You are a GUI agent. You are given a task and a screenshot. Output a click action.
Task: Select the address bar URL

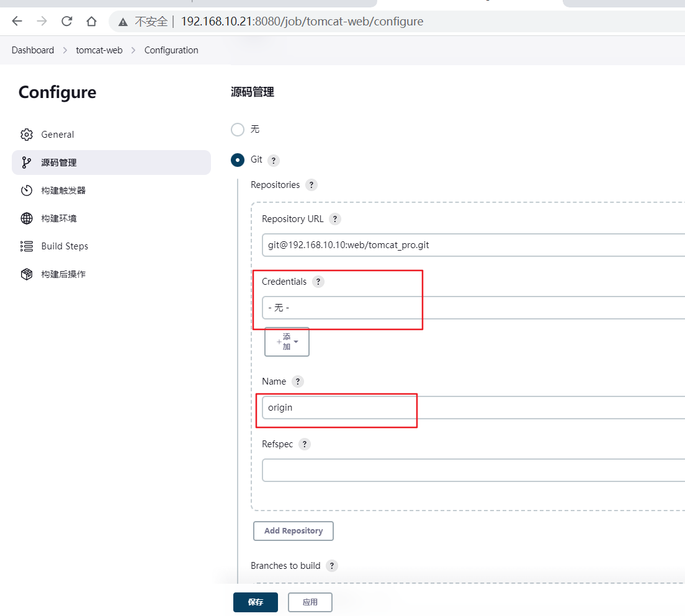pos(302,22)
